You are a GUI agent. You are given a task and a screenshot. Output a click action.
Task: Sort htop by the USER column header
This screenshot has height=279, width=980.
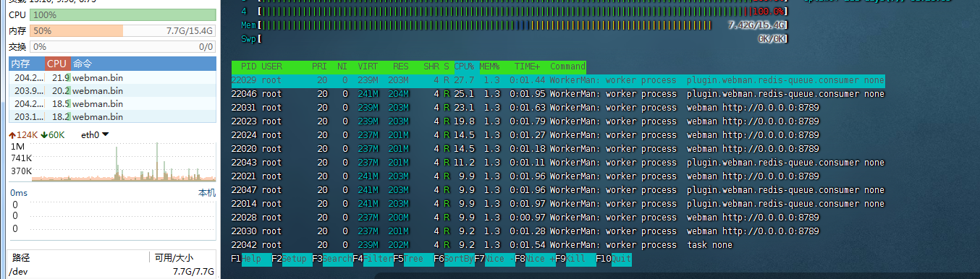tap(272, 66)
